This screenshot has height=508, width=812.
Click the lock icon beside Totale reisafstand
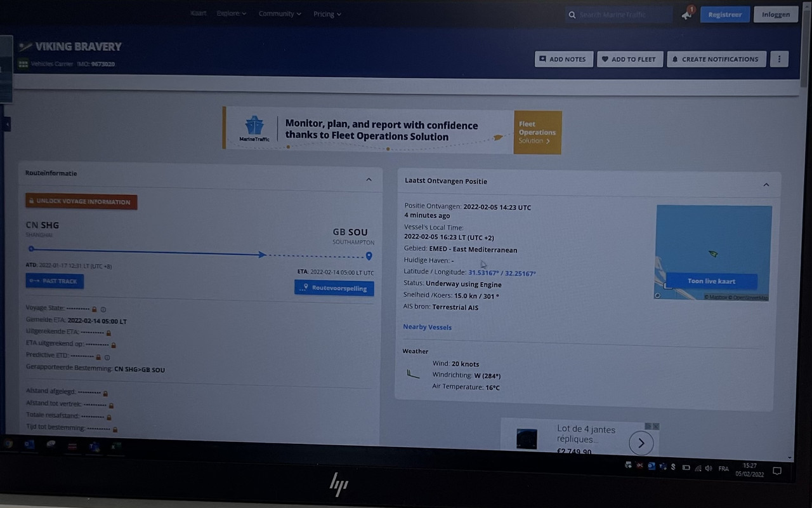tap(108, 417)
